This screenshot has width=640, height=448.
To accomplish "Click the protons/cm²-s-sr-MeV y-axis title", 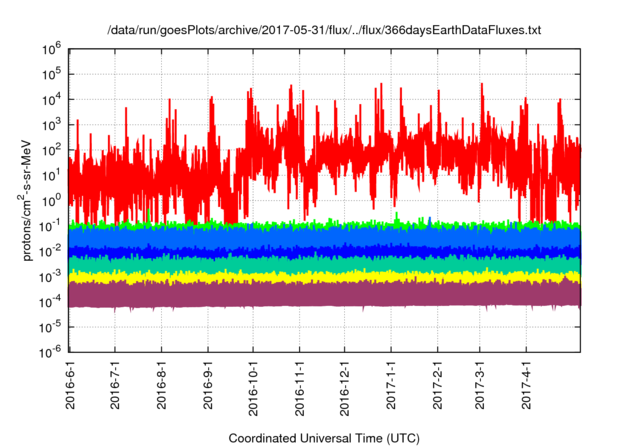I will (x=26, y=200).
